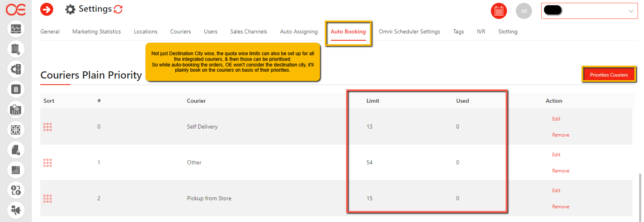Viewport: 644px width, 222px height.
Task: Click the OE logo in the sidebar
Action: [16, 10]
